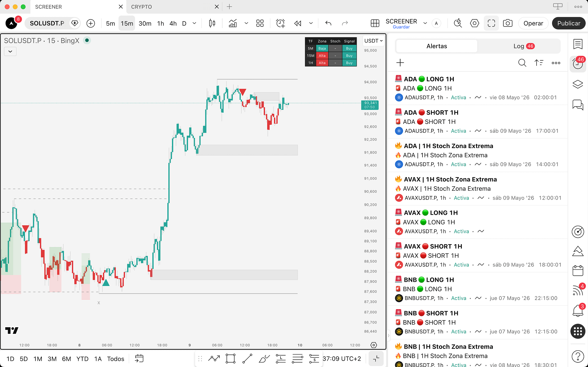Click the 37:09 UTC+2 timezone clock
The width and height of the screenshot is (588, 367).
[342, 359]
